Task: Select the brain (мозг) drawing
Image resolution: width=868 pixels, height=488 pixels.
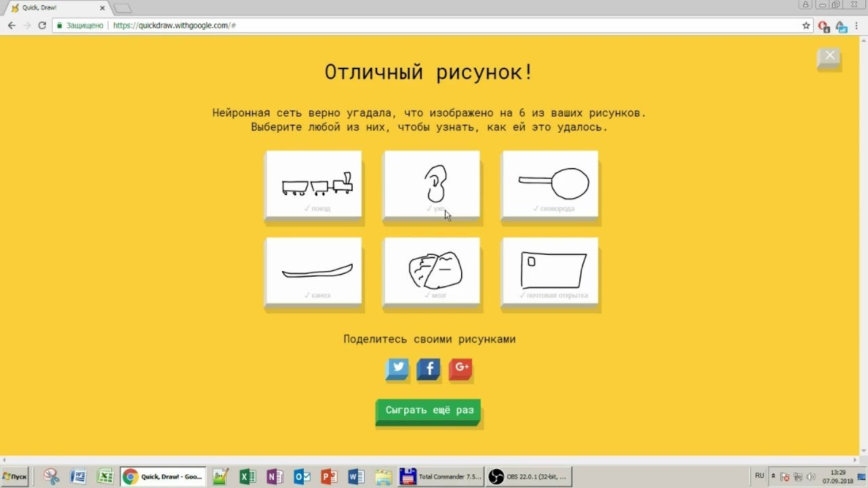Action: click(431, 271)
